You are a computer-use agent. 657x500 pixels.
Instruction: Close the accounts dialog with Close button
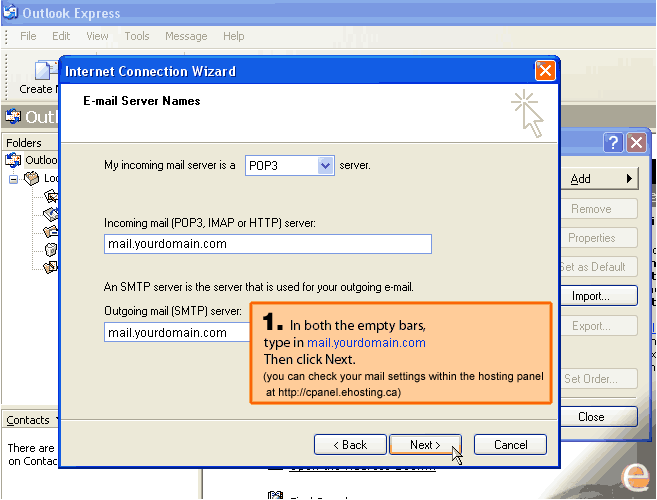tap(599, 417)
